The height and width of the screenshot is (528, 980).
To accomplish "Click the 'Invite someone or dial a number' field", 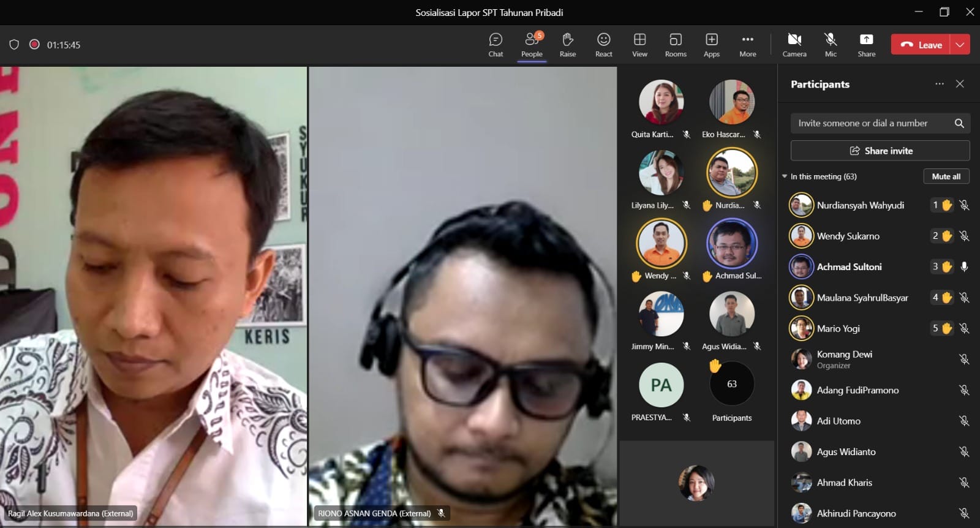I will (x=870, y=123).
